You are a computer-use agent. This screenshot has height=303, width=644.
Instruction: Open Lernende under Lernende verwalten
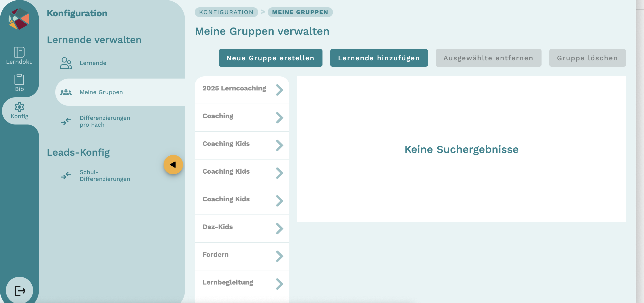click(93, 63)
